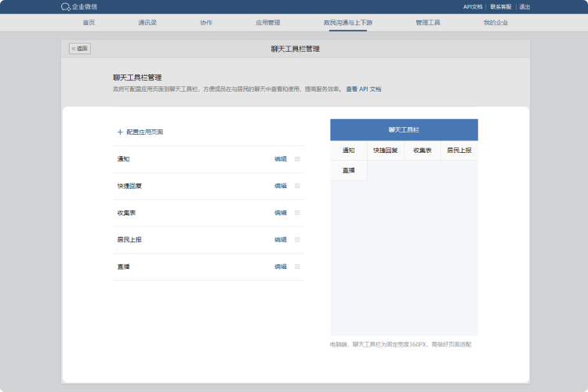Select 收集表 cell in toolbar preview
The image size is (588, 392).
click(x=423, y=151)
